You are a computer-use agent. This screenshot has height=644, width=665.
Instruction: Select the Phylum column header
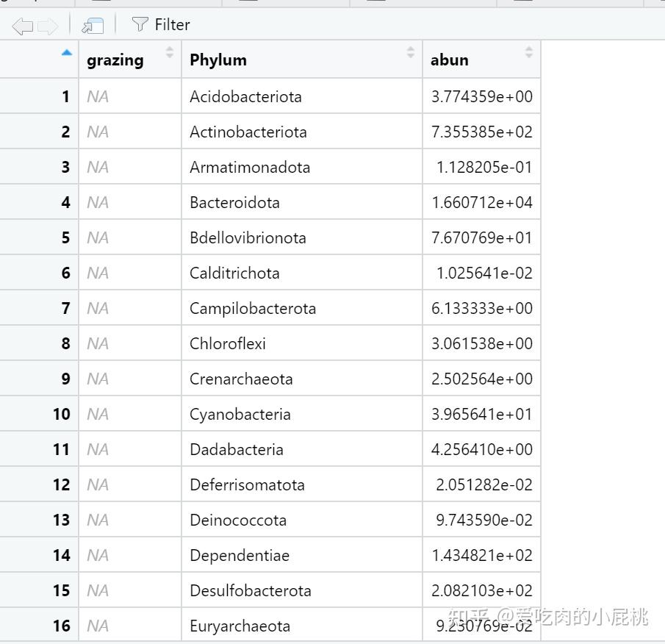coord(302,60)
